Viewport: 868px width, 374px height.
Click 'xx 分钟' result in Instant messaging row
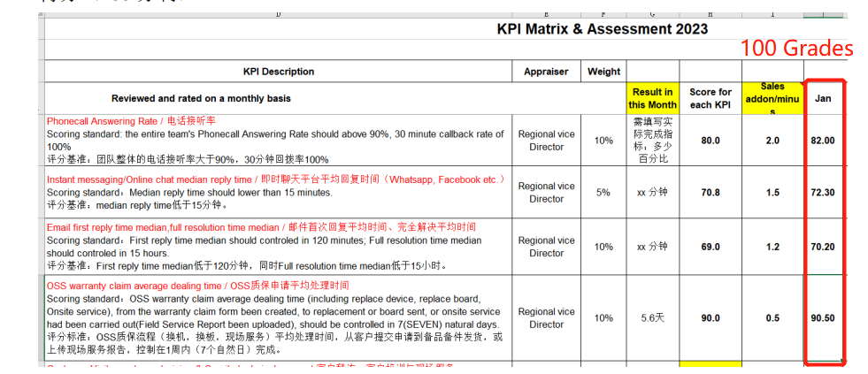(653, 193)
